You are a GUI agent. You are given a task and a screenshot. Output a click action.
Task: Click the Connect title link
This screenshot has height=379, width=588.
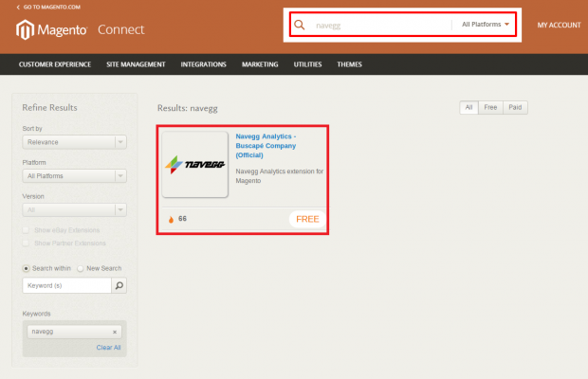point(120,29)
